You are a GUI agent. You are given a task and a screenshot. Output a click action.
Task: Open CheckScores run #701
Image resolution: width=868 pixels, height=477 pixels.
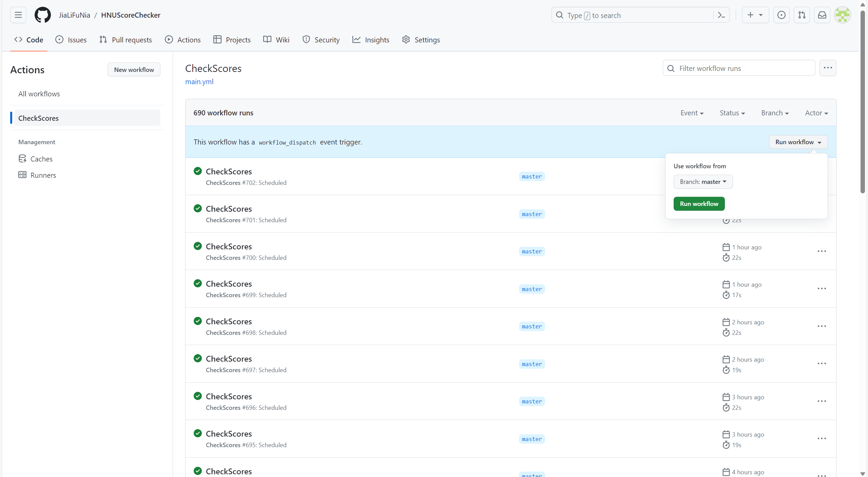[229, 209]
